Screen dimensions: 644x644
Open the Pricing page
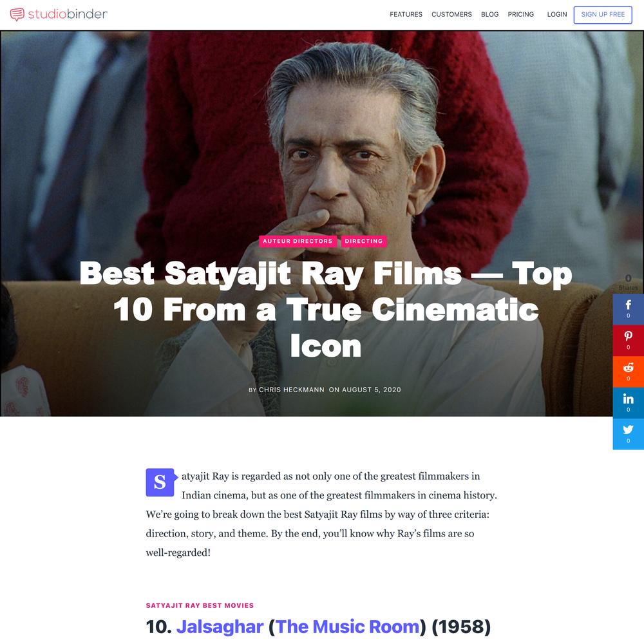(x=520, y=14)
